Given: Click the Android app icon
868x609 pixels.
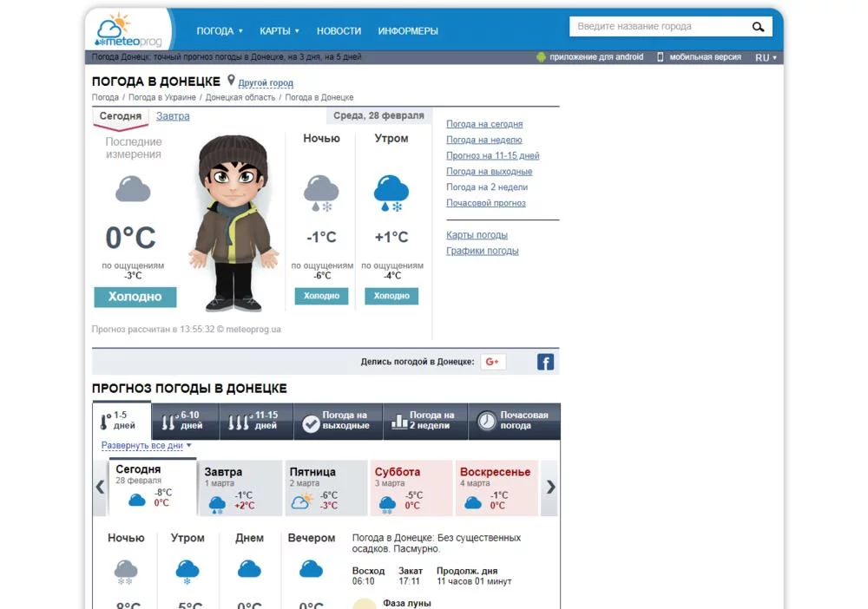Looking at the screenshot, I should pyautogui.click(x=541, y=57).
